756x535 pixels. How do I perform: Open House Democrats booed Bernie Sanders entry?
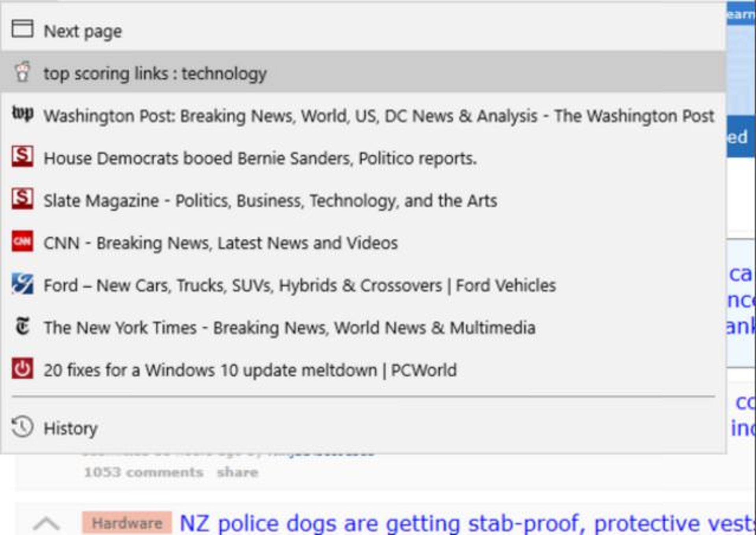(363, 158)
